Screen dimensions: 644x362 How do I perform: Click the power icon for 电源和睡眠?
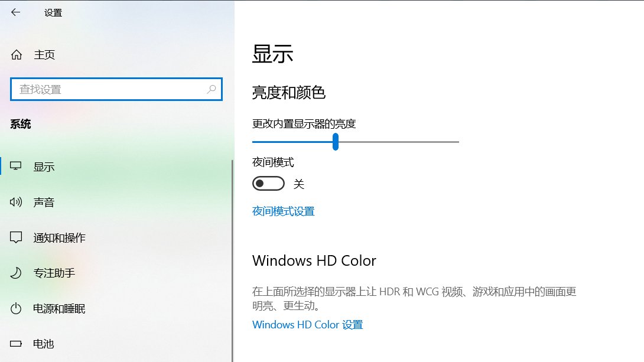click(15, 308)
